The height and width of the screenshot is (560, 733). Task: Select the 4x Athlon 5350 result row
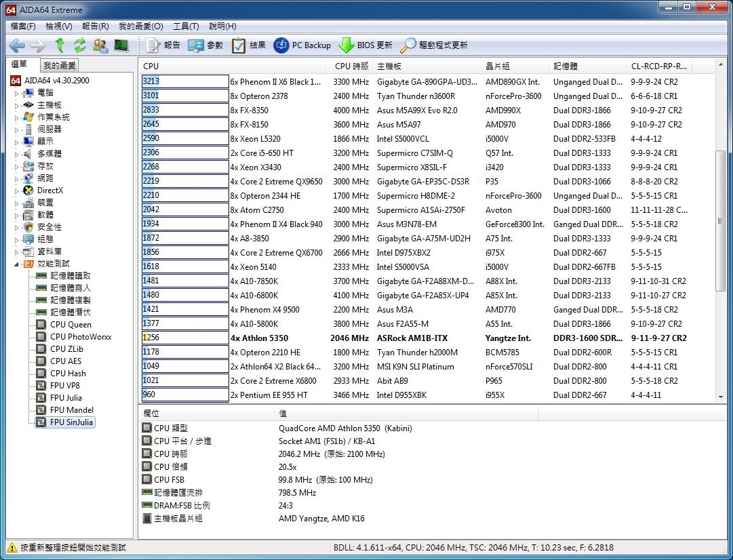[x=416, y=338]
